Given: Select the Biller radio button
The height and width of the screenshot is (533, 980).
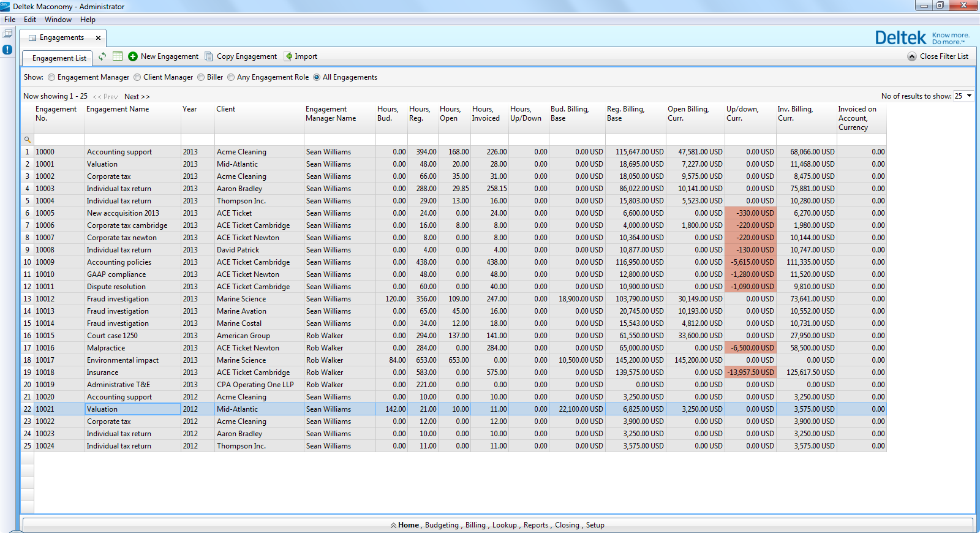Looking at the screenshot, I should point(201,77).
